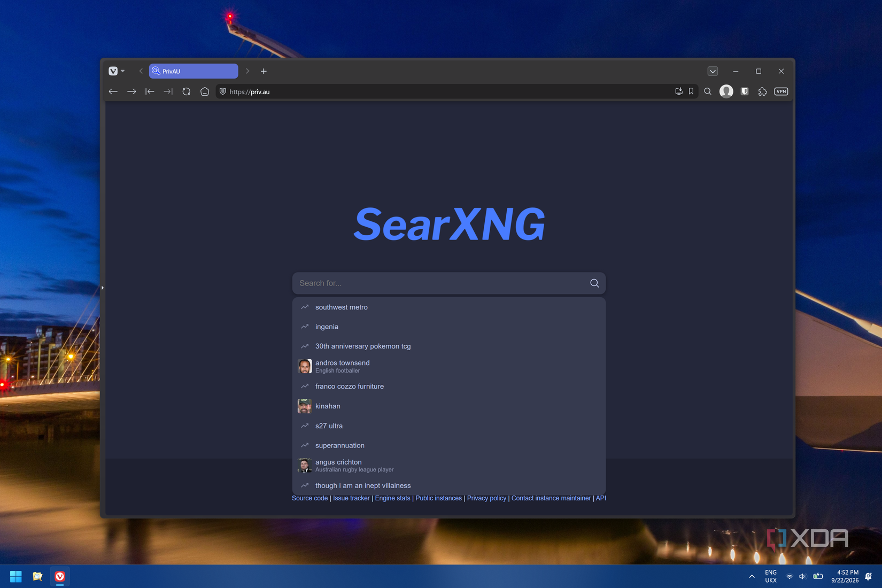Open the Privacy policy link
The height and width of the screenshot is (588, 882).
pyautogui.click(x=486, y=498)
